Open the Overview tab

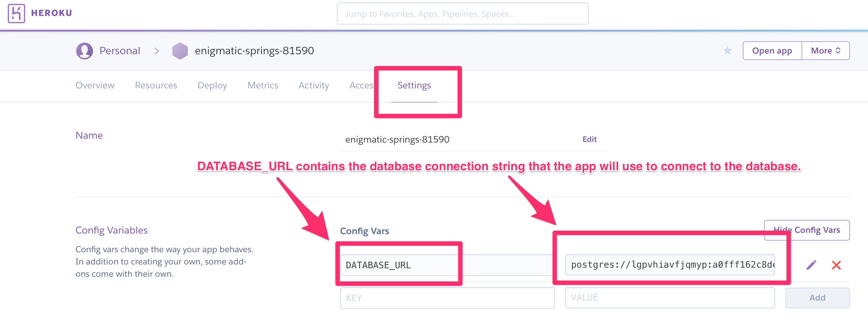coord(95,85)
